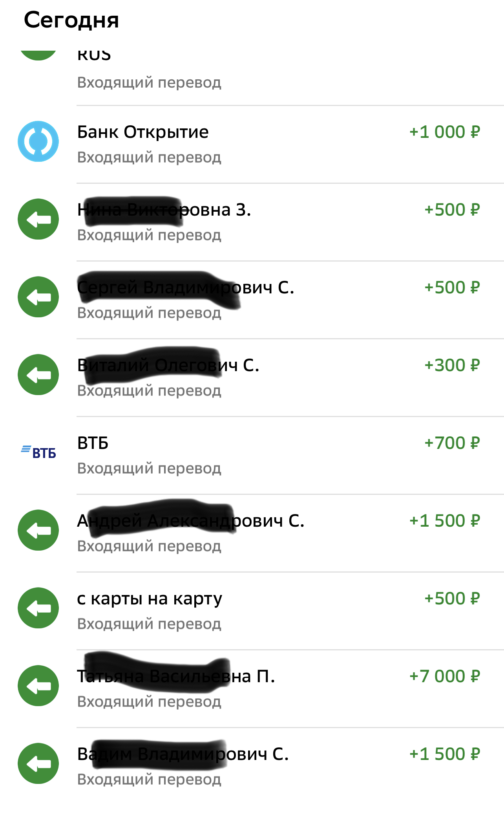Select the +700 ₽ amount from ВТБ
Screen dimensions: 504x833
pyautogui.click(x=452, y=443)
